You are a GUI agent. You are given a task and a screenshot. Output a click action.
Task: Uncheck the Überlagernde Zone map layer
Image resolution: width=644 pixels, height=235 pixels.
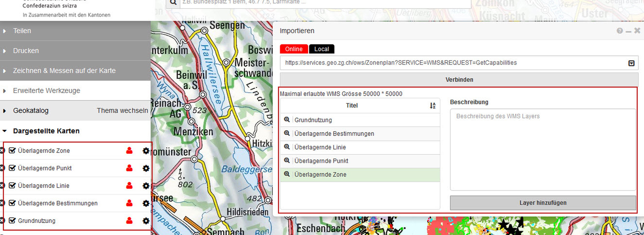(12, 150)
